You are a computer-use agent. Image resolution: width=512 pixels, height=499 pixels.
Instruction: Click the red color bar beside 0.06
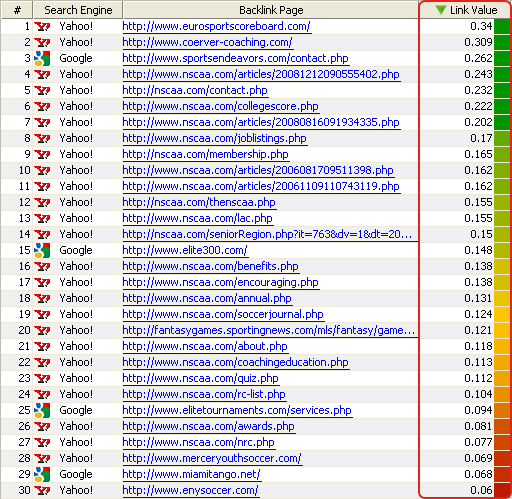(502, 490)
